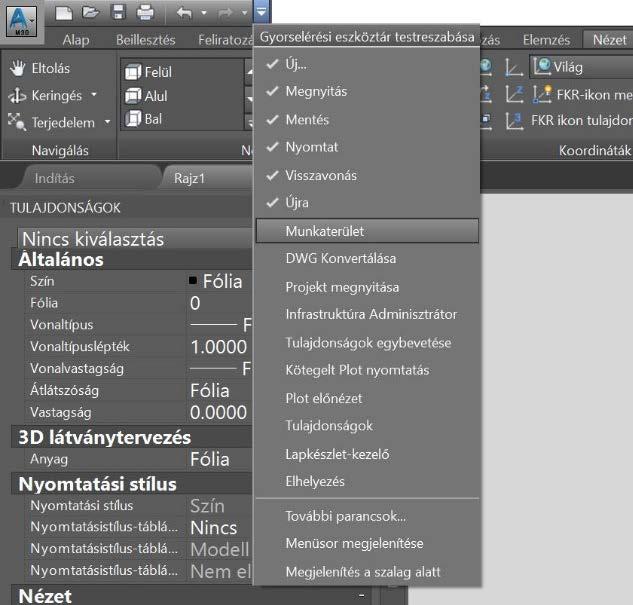
Task: Expand the Keringés dropdown arrow
Action: pyautogui.click(x=94, y=95)
